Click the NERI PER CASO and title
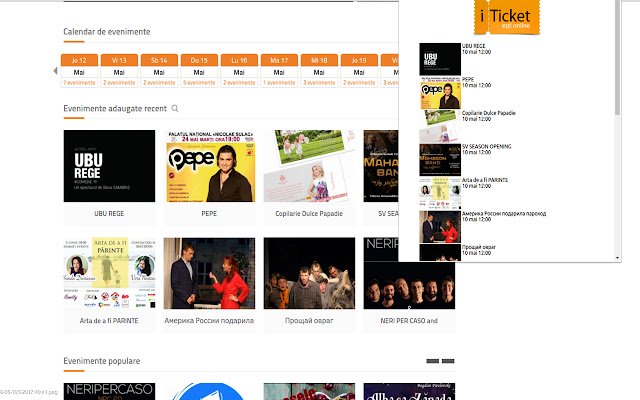The image size is (640, 400). coord(409,321)
